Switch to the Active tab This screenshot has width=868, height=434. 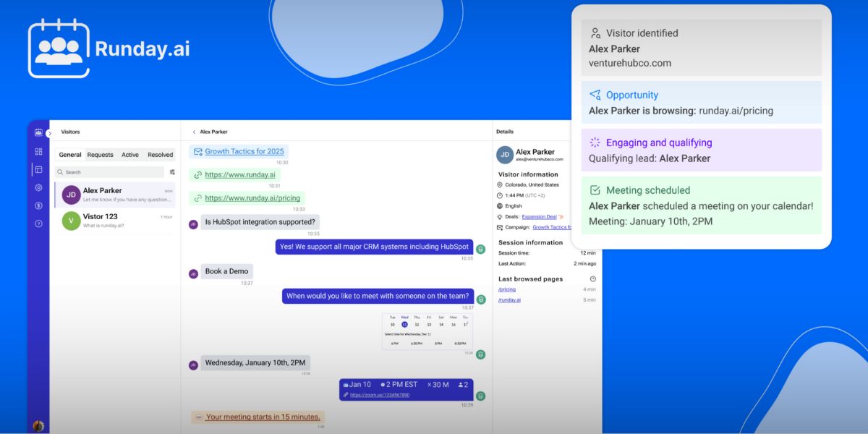click(130, 155)
